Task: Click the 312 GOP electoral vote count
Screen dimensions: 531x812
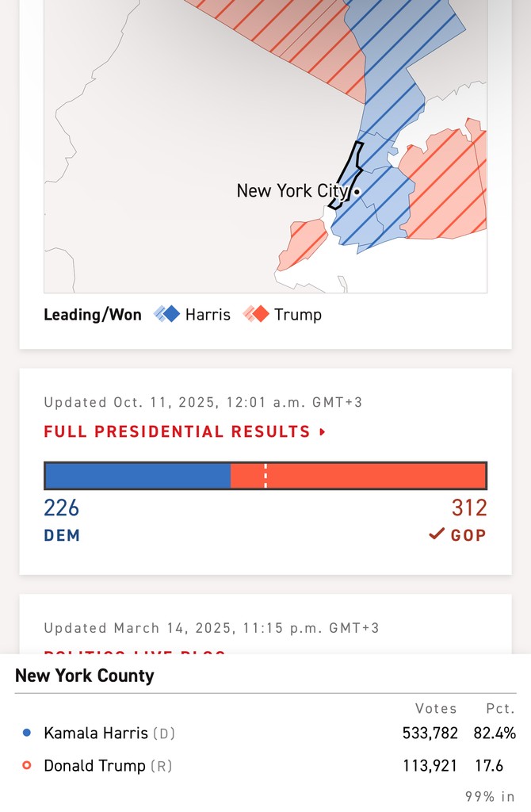Action: point(469,508)
